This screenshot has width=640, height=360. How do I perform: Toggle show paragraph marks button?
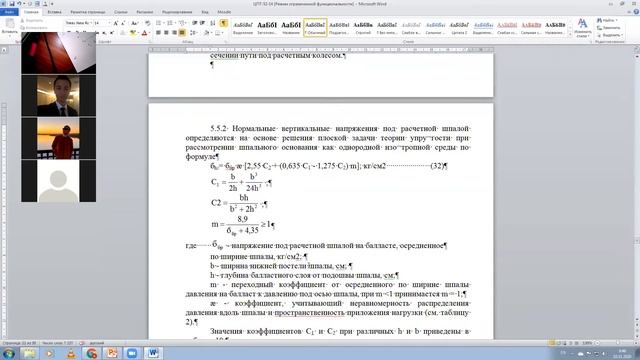(x=224, y=23)
